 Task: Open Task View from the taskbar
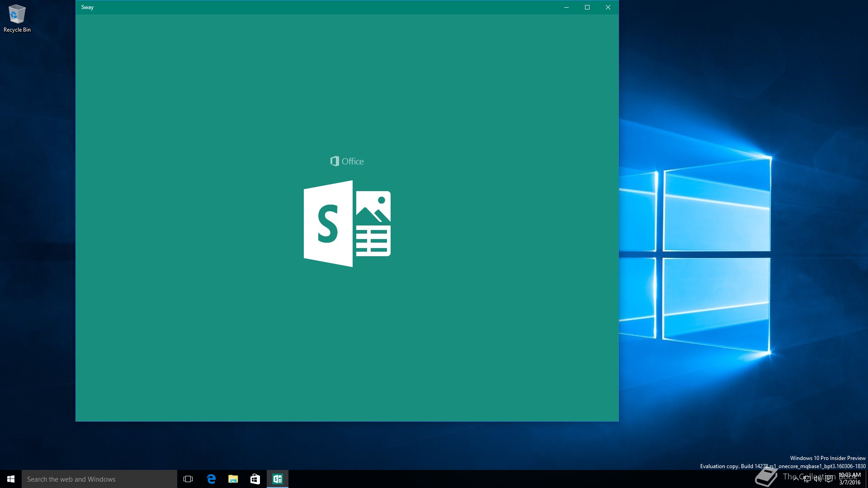188,479
